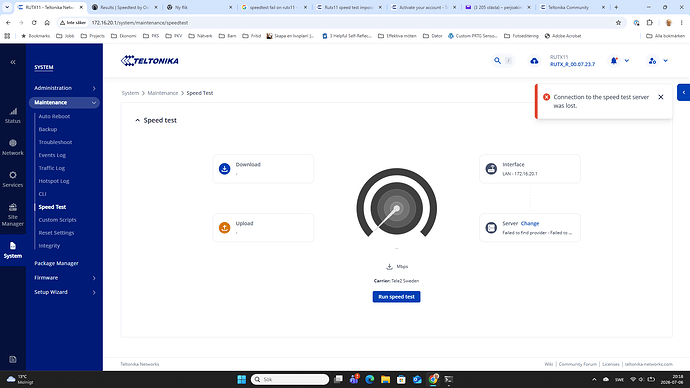Go to Maintenance breadcrumb
The height and width of the screenshot is (388, 690).
[163, 93]
